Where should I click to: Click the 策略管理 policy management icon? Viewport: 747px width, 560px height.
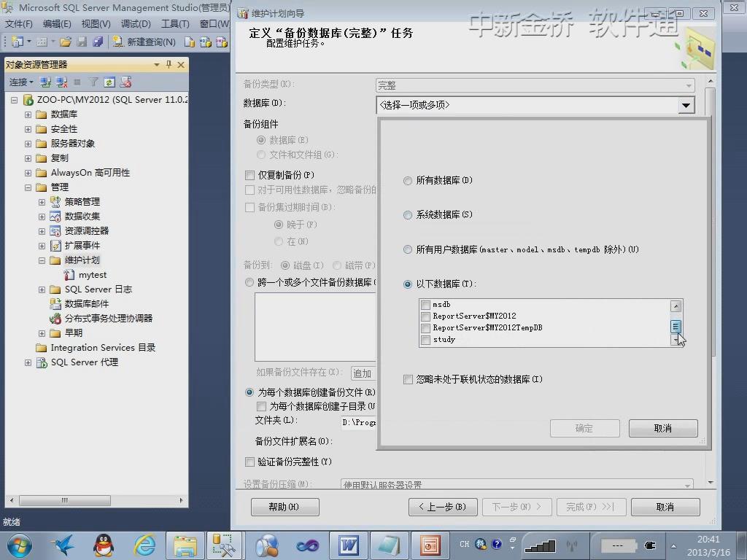click(55, 202)
